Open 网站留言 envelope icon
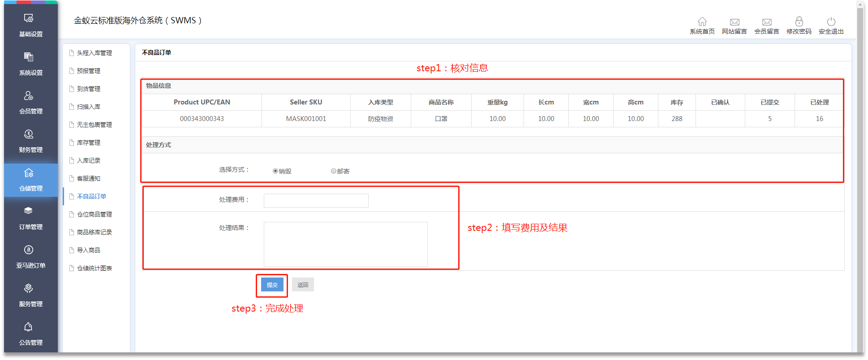Image resolution: width=868 pixels, height=360 pixels. coord(734,22)
